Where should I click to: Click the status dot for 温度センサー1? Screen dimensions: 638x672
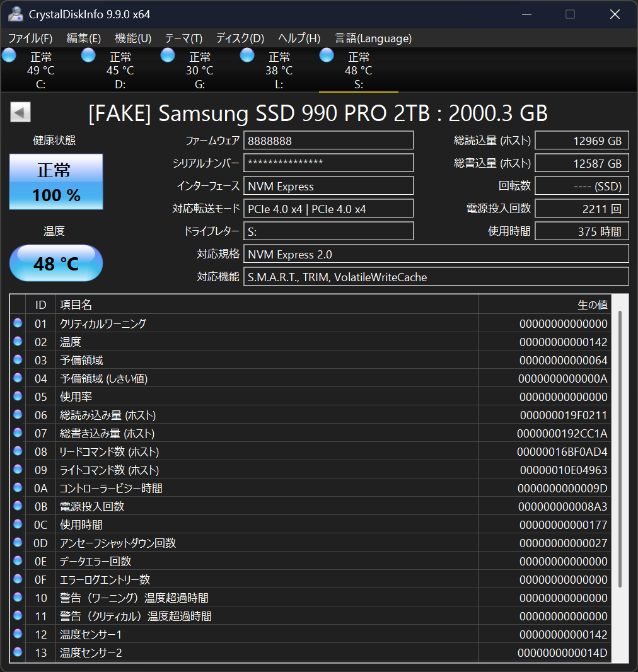coord(18,634)
